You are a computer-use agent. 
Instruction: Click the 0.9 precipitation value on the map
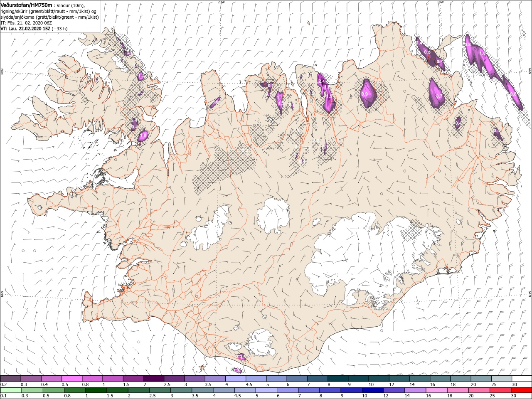[365, 94]
